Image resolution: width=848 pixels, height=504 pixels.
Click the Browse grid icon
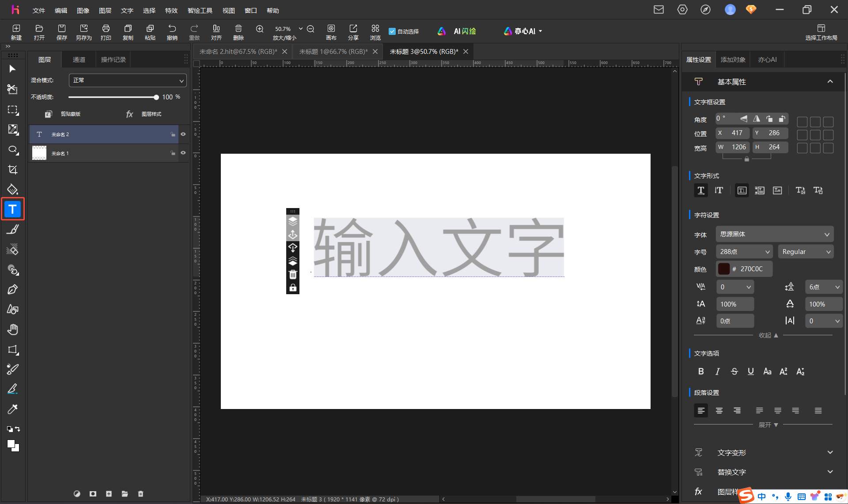click(375, 32)
